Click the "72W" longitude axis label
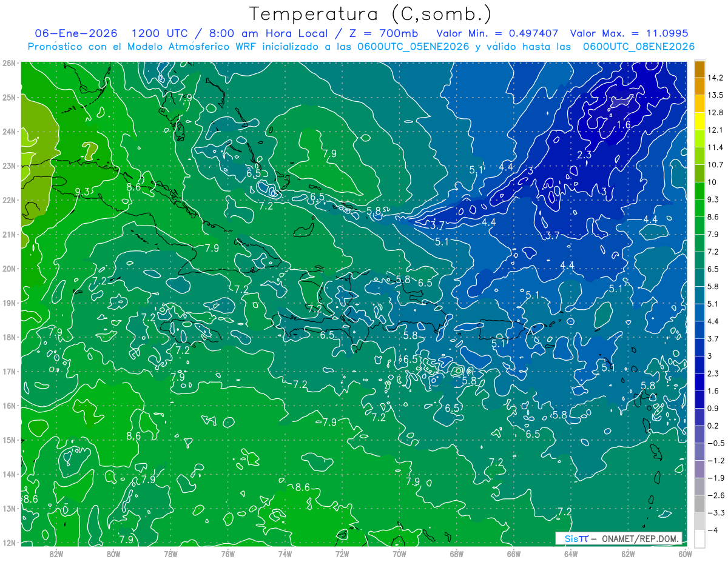 342,553
